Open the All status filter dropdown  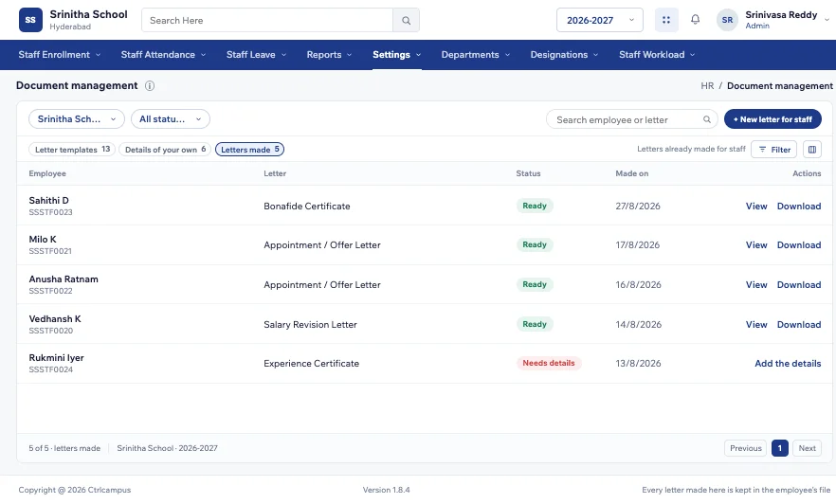point(171,118)
